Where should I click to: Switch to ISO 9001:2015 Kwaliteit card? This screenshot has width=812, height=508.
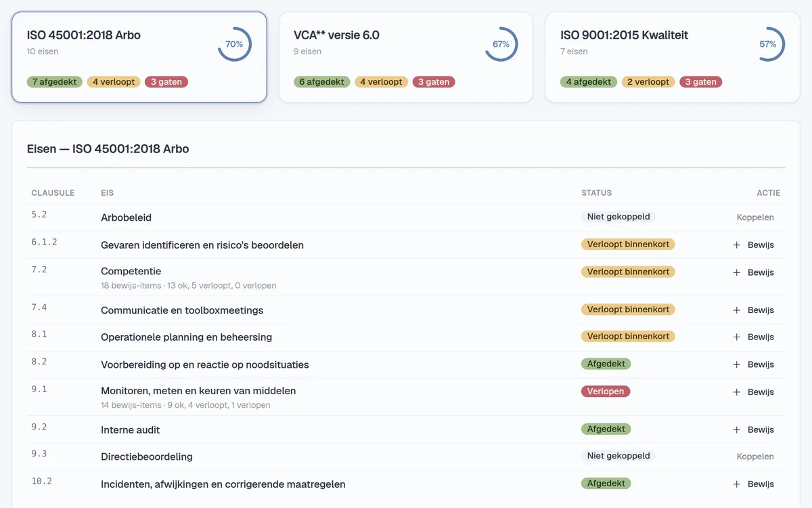coord(673,58)
